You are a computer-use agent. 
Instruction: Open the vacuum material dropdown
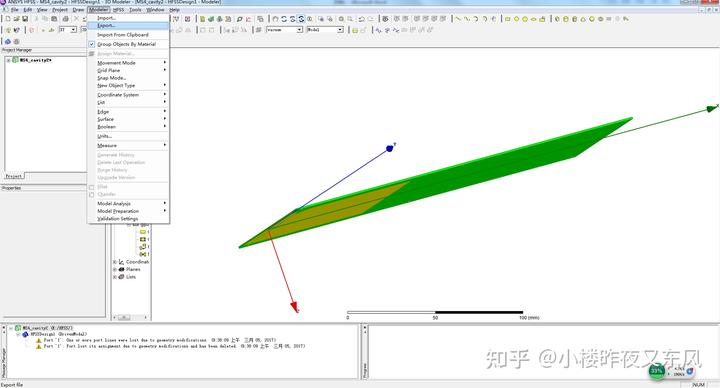click(x=299, y=29)
